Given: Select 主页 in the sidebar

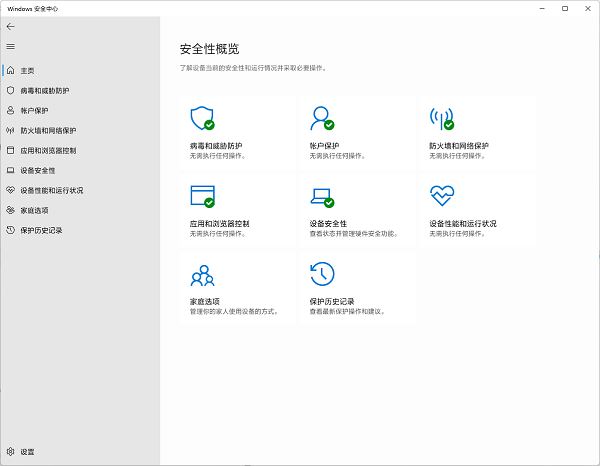Looking at the screenshot, I should [27, 71].
